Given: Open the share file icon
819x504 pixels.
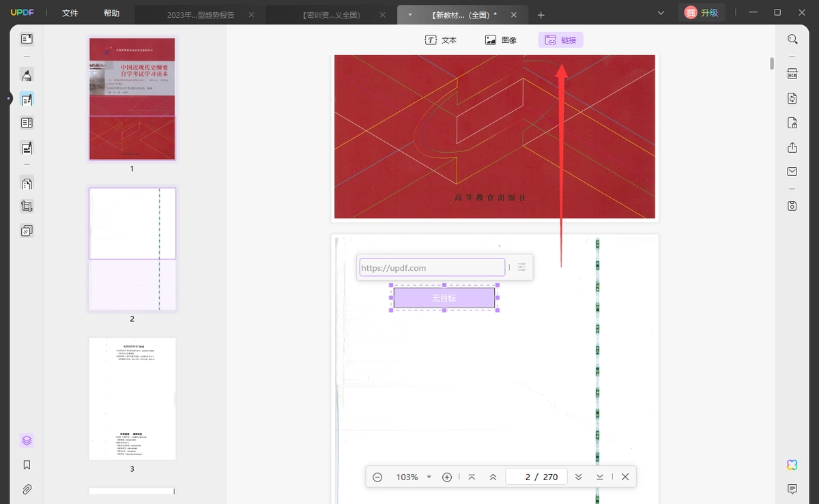Looking at the screenshot, I should (792, 147).
